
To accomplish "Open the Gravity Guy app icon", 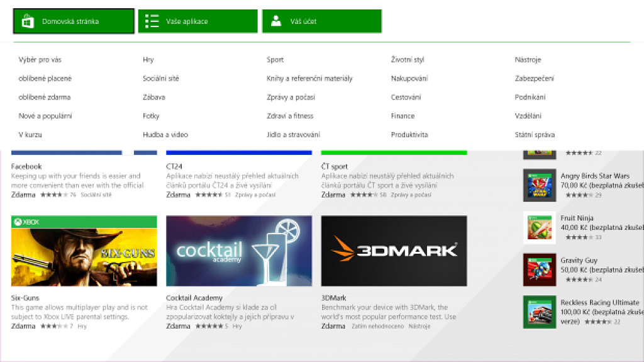I will 539,269.
